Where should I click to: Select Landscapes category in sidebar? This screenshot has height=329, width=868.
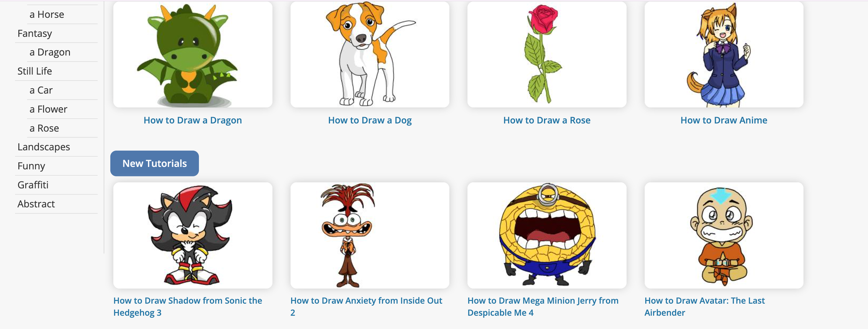(44, 147)
